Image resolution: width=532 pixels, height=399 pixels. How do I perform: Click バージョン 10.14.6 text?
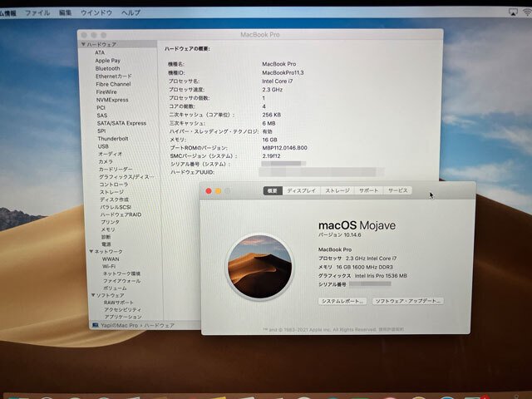[340, 234]
